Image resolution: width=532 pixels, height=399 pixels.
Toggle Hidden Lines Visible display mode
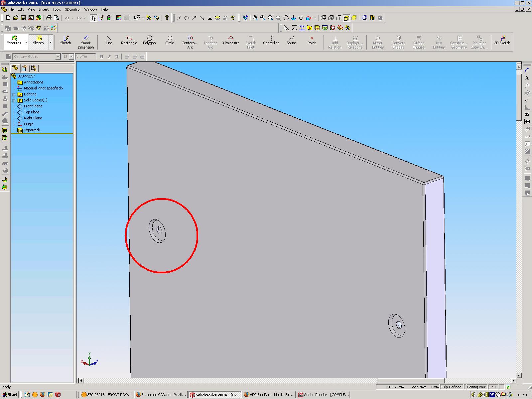point(331,18)
